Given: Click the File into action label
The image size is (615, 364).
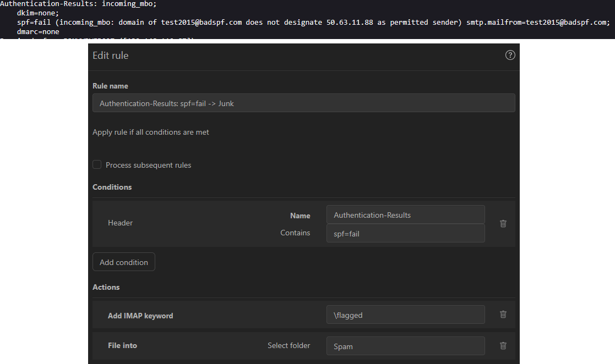Looking at the screenshot, I should [122, 346].
